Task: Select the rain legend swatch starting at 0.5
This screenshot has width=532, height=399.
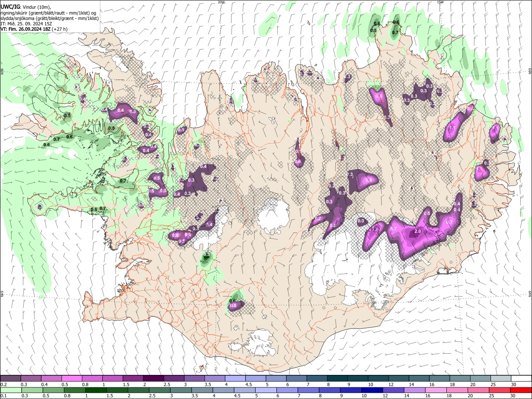Action: 53,390
